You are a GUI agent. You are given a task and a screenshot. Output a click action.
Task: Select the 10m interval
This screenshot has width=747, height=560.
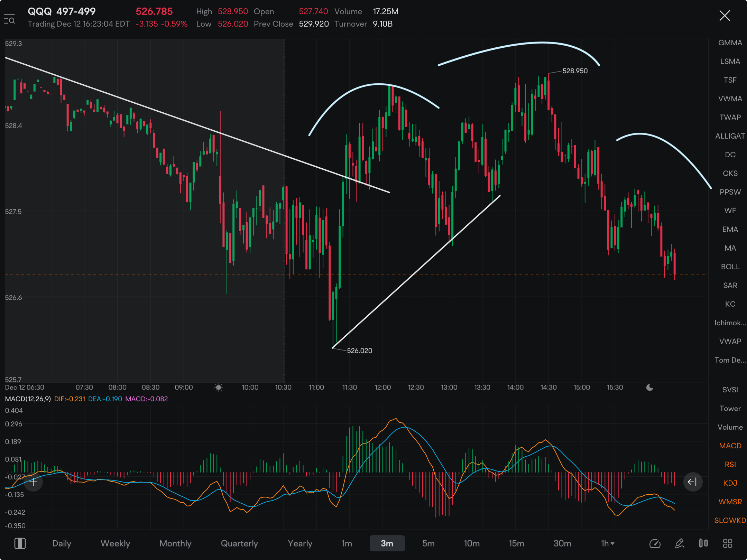(471, 543)
